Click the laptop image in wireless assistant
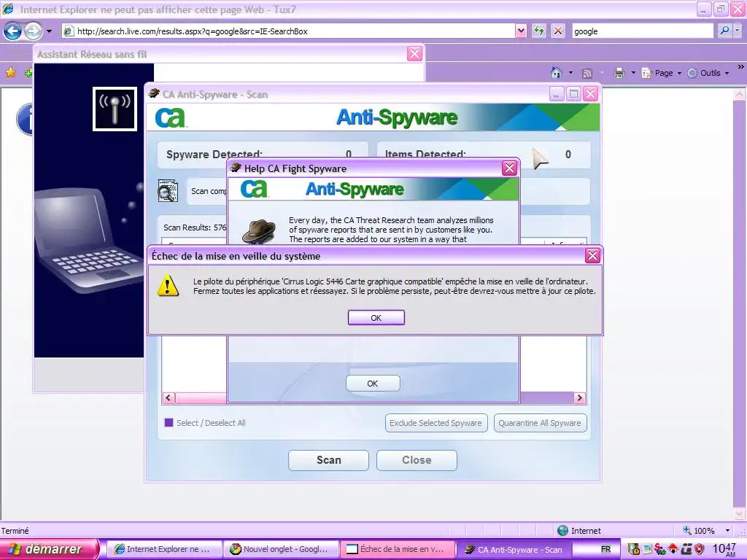This screenshot has width=747, height=560. [89, 239]
